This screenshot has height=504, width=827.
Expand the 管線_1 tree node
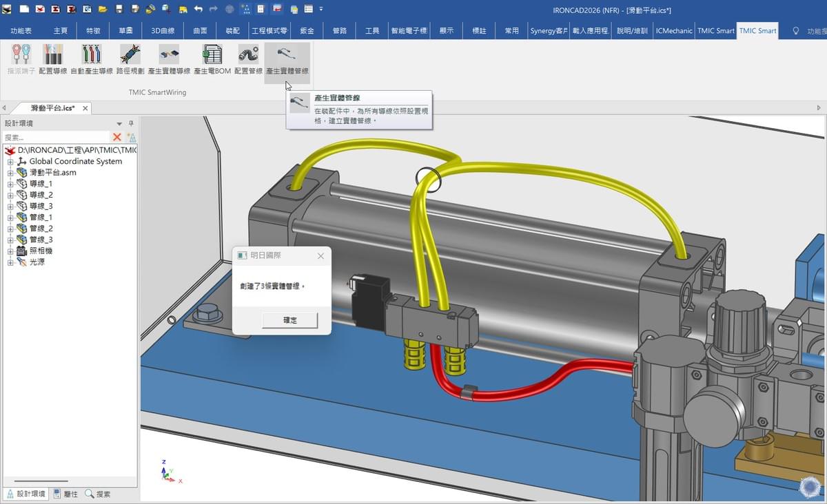tap(10, 218)
